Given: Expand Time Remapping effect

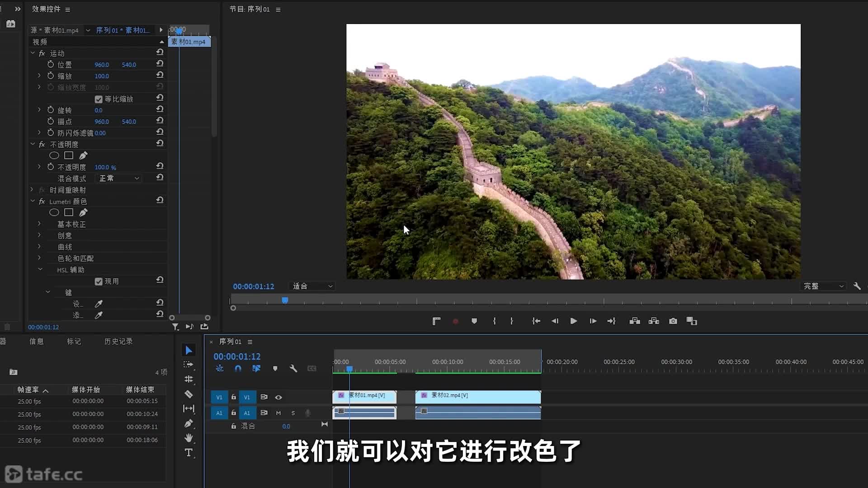Looking at the screenshot, I should [x=32, y=190].
